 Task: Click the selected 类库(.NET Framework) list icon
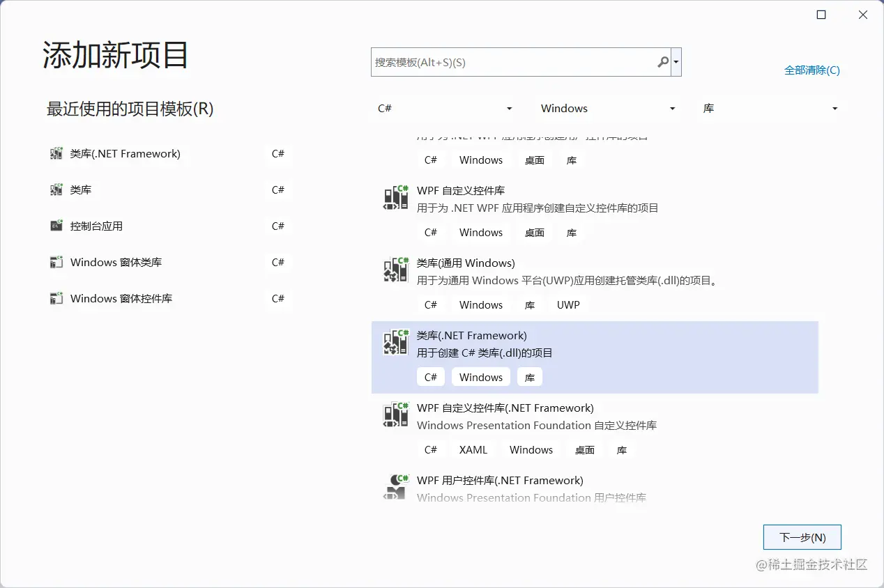click(x=396, y=343)
